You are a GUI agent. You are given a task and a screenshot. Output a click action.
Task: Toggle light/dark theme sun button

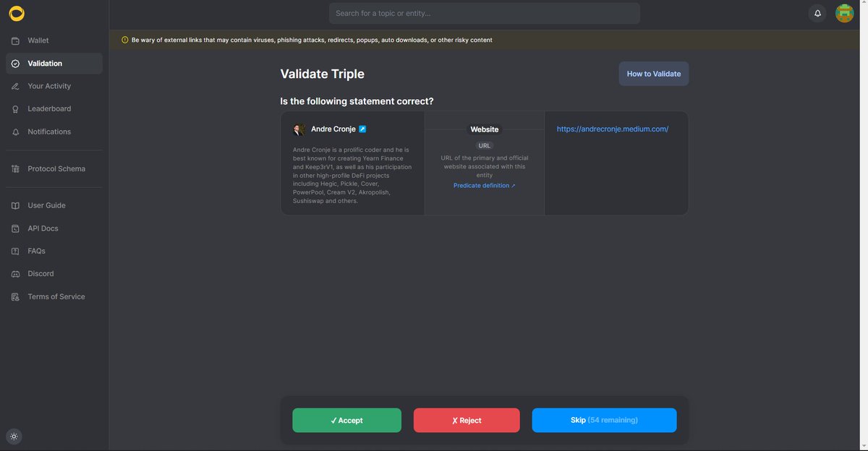pyautogui.click(x=14, y=437)
